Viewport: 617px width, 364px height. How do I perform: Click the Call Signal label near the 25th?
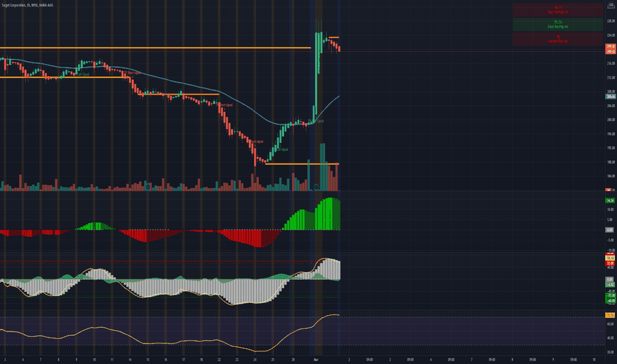(x=282, y=150)
